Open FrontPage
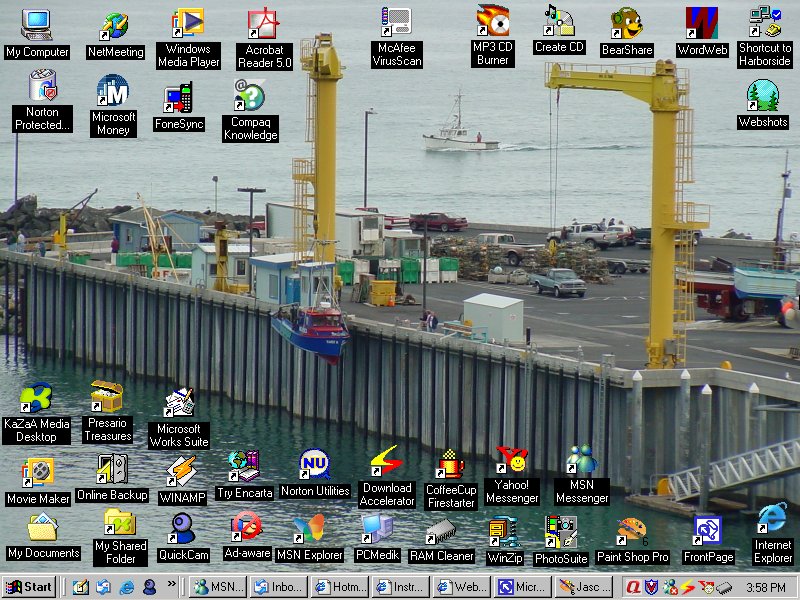Screen dimensions: 800x600 (708, 530)
